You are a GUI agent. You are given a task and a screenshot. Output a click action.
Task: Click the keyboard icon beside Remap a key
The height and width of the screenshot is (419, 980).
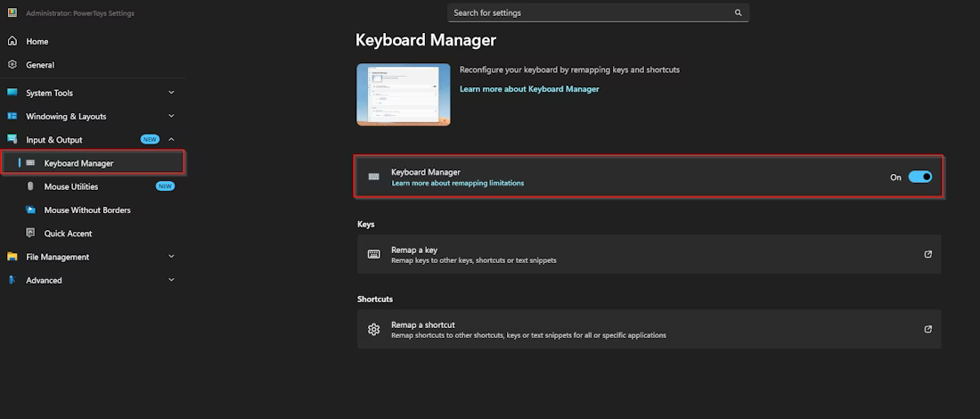pos(374,254)
